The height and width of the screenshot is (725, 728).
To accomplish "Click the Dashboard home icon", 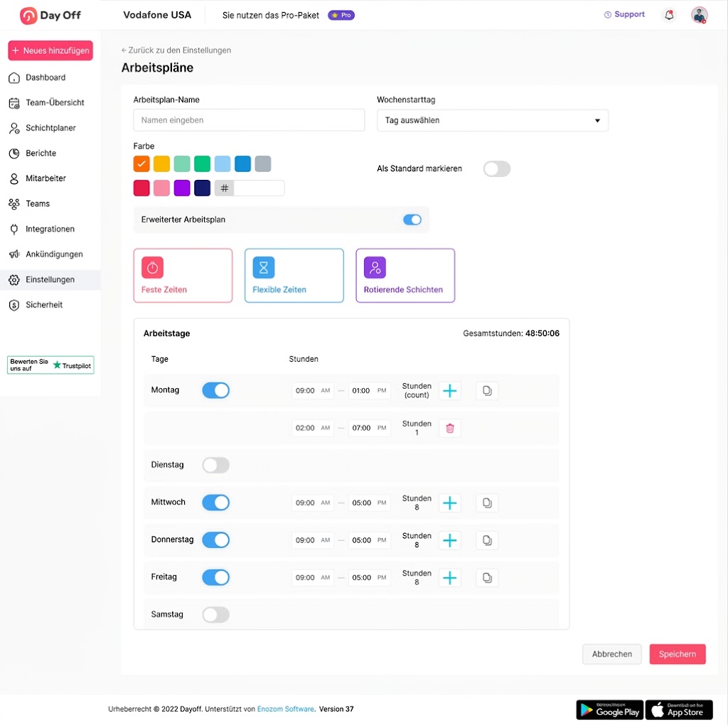I will 14,77.
